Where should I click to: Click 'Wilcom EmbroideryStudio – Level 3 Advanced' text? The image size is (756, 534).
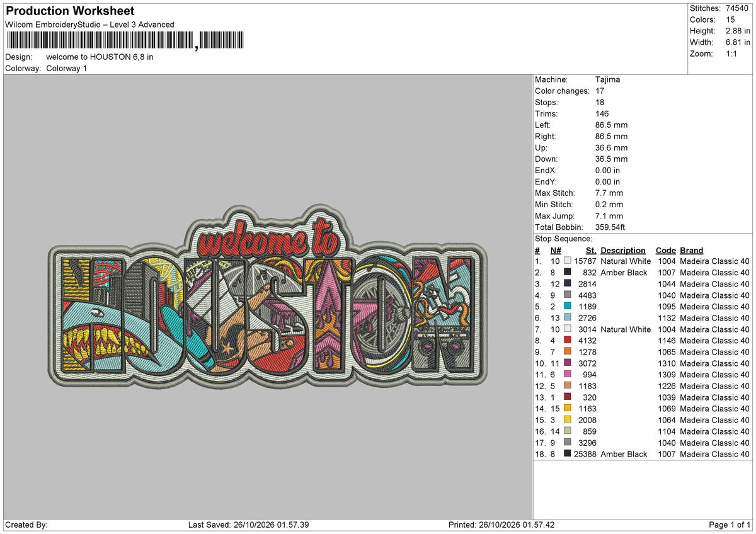point(89,25)
